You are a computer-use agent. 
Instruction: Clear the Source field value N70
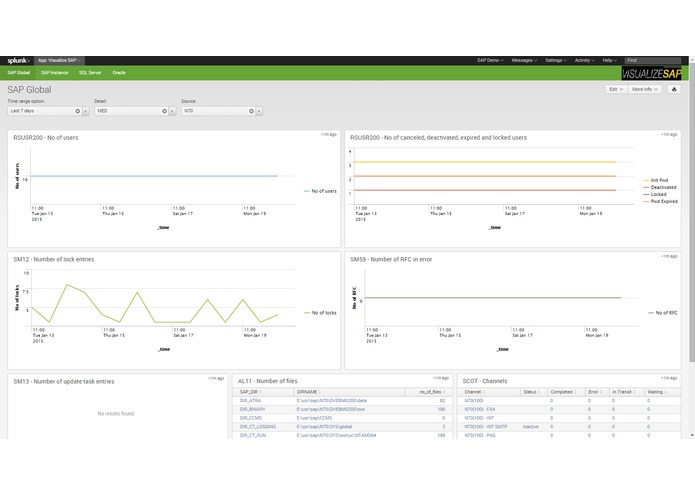251,111
